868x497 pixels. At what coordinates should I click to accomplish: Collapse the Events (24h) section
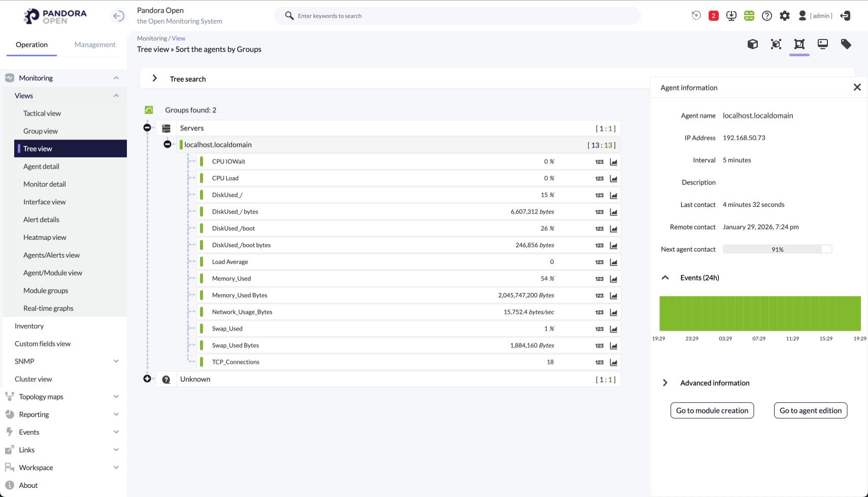665,277
